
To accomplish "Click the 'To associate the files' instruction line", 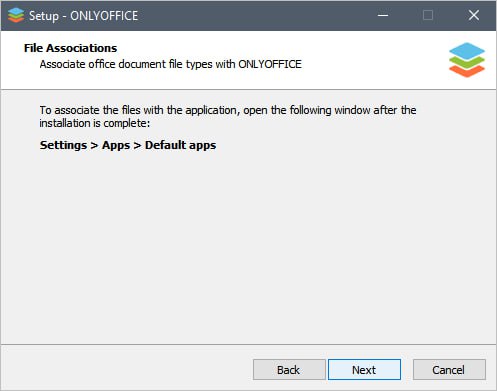I will (x=228, y=110).
